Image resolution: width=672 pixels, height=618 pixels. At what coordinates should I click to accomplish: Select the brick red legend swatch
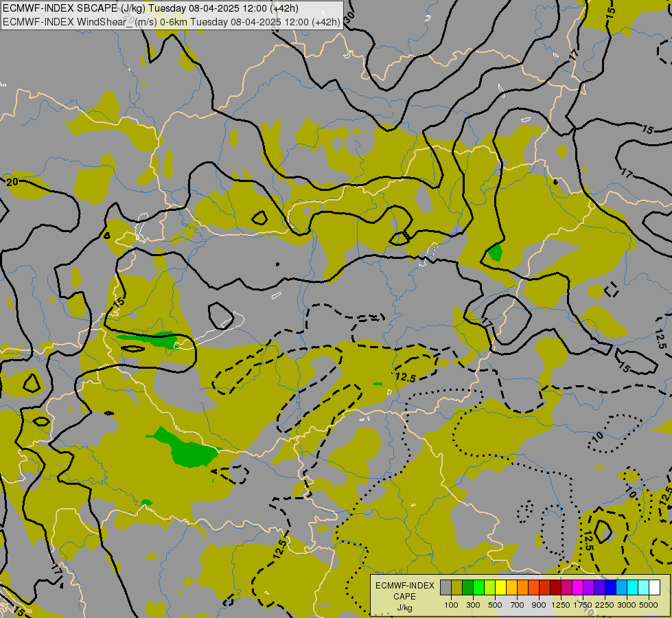(x=545, y=587)
